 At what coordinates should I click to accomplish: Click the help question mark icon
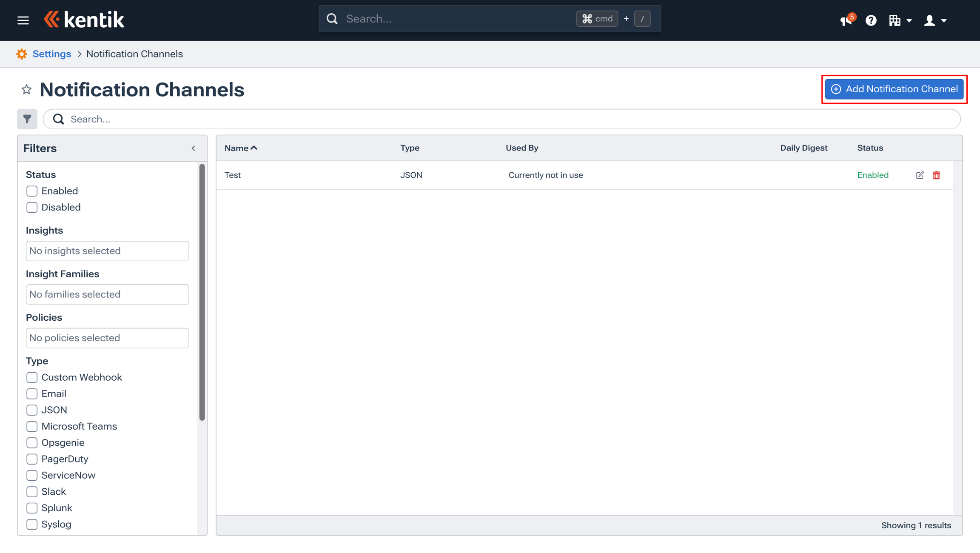871,20
